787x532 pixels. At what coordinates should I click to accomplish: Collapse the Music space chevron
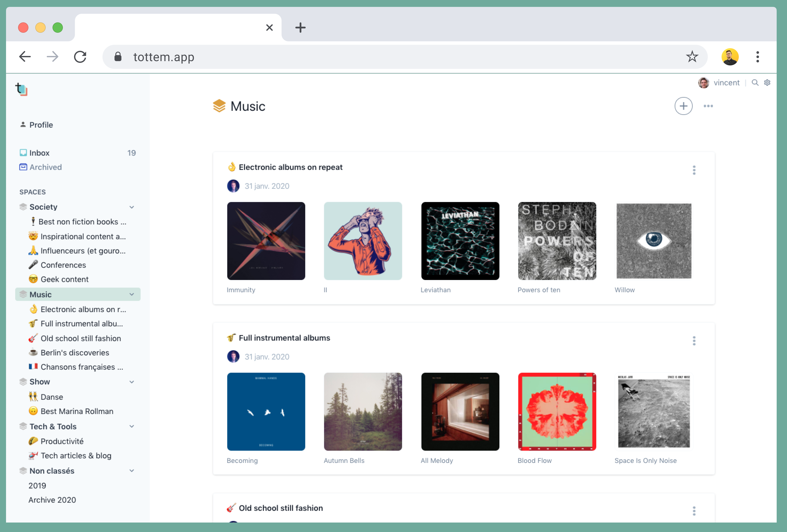click(x=132, y=294)
